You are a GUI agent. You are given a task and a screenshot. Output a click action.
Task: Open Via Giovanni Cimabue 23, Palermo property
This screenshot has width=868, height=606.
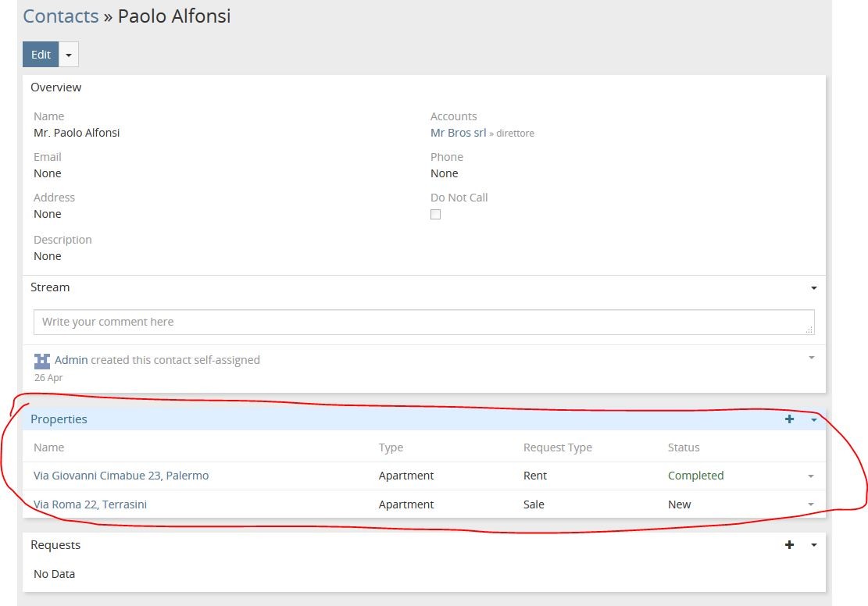121,476
